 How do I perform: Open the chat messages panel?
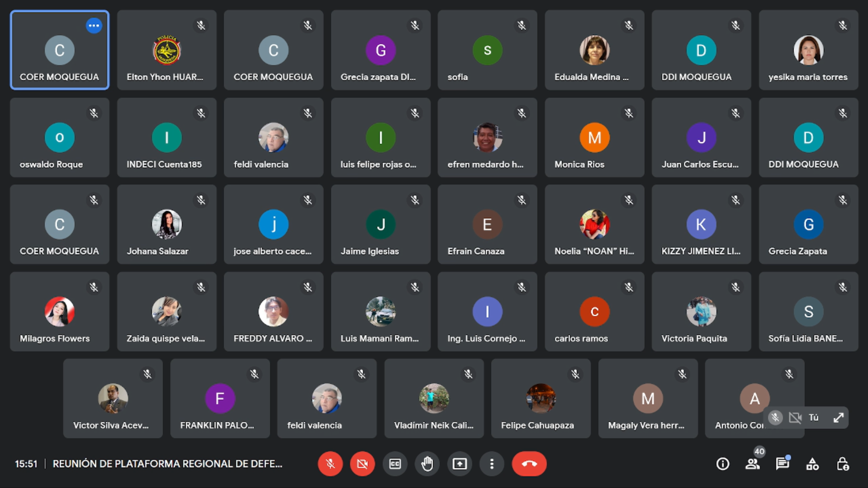[x=783, y=464]
